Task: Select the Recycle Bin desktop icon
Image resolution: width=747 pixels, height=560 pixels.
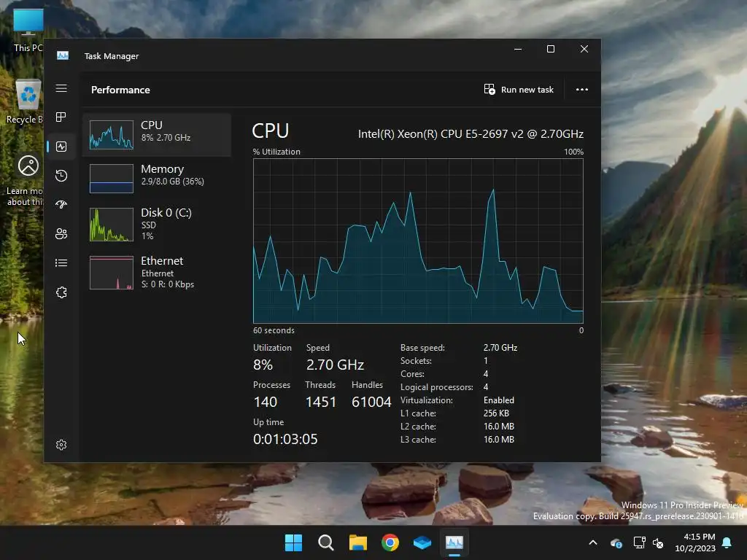Action: pyautogui.click(x=27, y=101)
